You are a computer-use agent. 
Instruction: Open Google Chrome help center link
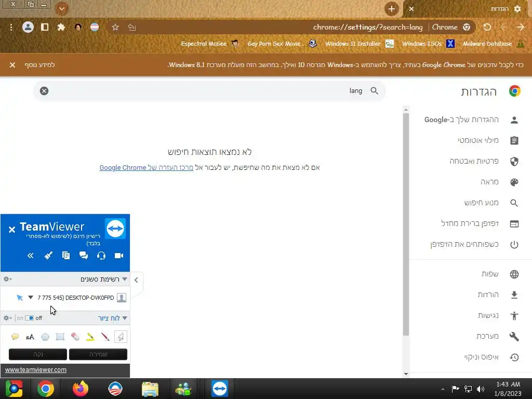[146, 168]
